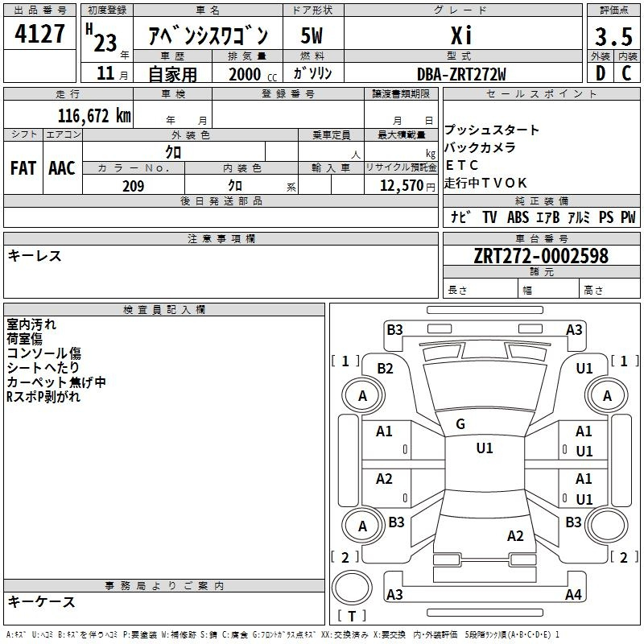Click the B3 mark on front bumper
The height and width of the screenshot is (644, 644).
point(394,330)
